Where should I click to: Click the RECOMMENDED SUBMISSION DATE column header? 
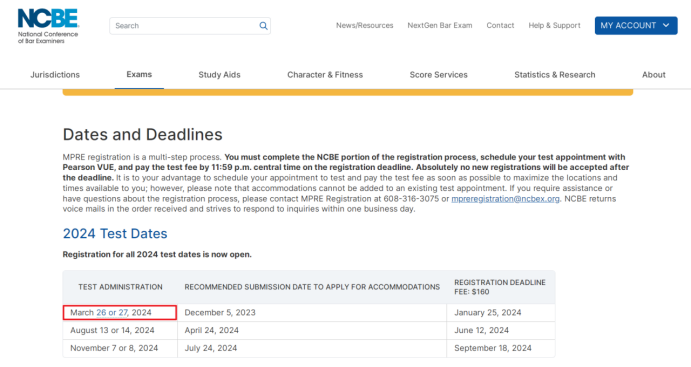312,287
